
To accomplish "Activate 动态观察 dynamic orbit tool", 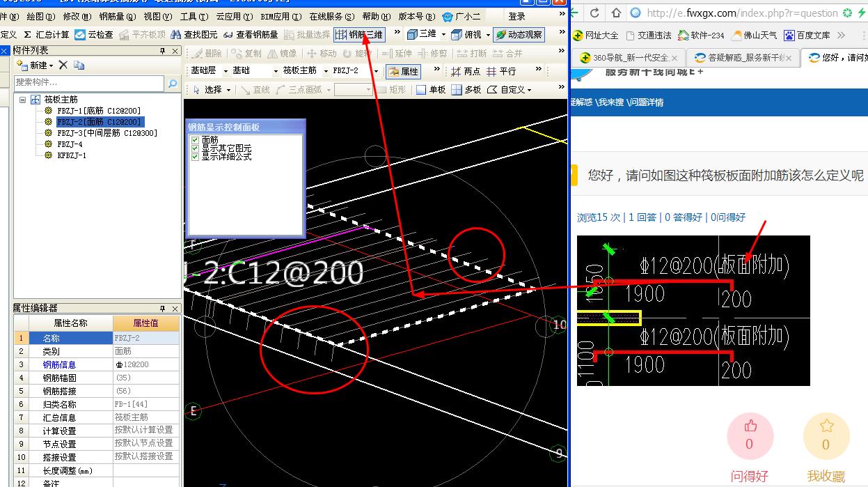I will coord(519,34).
